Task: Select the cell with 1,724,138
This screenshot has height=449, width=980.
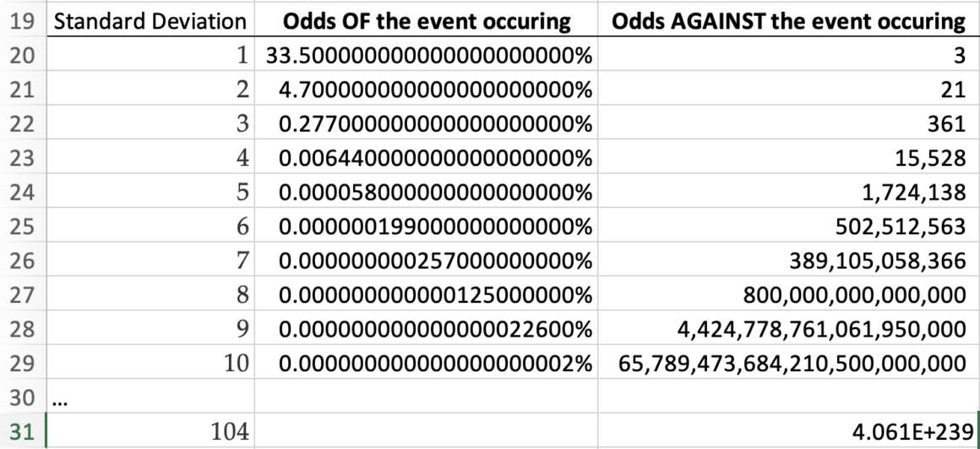Action: pyautogui.click(x=789, y=191)
